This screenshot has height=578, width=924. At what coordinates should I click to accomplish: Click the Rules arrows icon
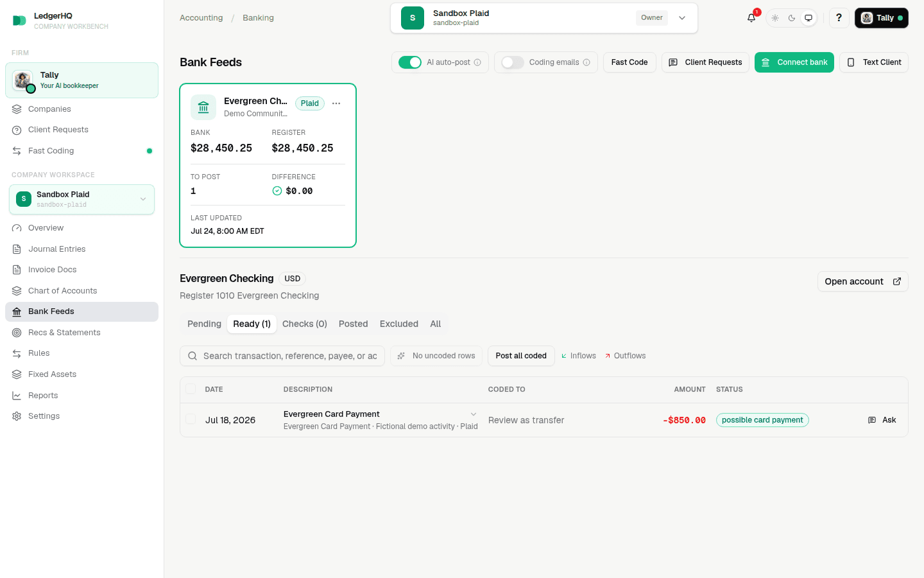point(17,353)
